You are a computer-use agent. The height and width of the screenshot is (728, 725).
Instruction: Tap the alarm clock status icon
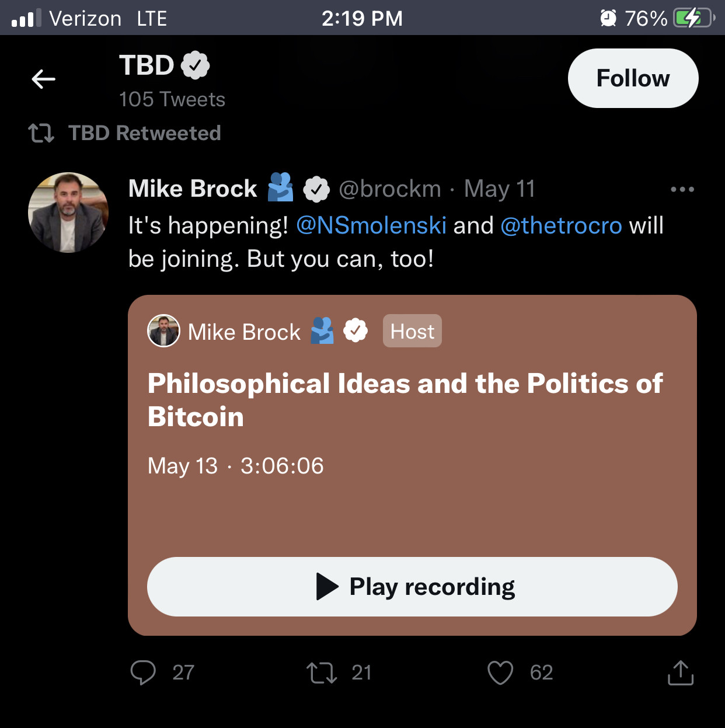point(608,18)
